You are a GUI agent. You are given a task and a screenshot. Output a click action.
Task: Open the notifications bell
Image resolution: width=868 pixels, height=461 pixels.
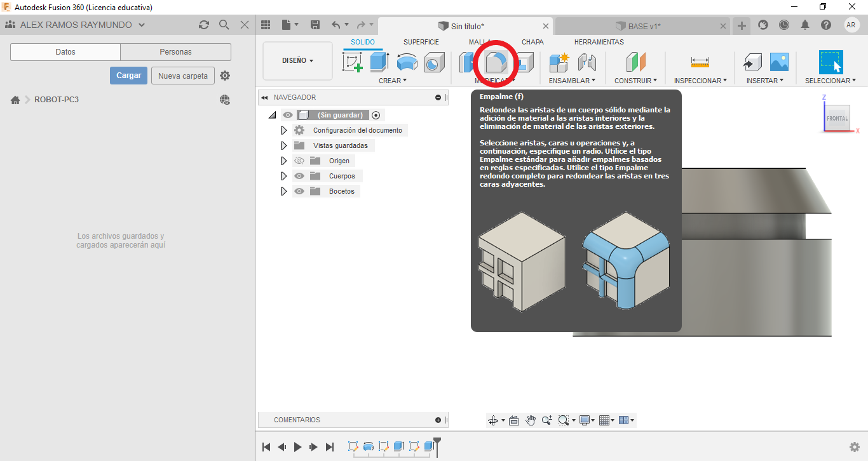pyautogui.click(x=805, y=25)
